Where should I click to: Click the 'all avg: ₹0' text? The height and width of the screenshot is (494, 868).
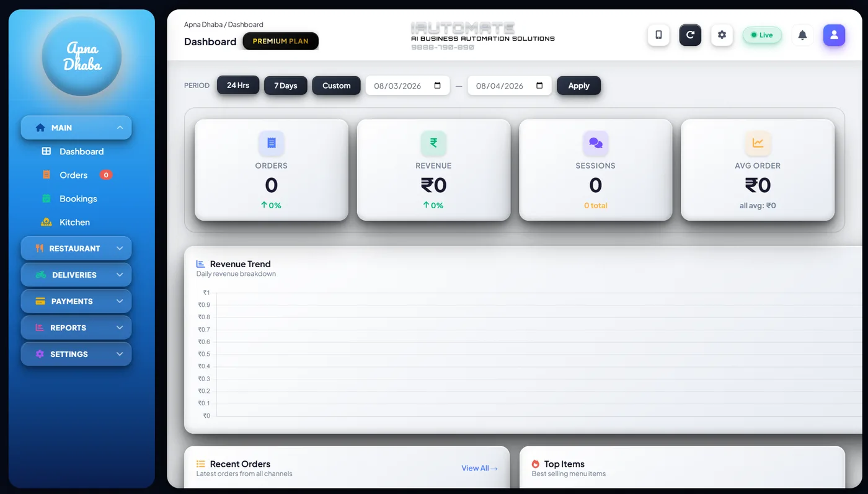pyautogui.click(x=758, y=205)
